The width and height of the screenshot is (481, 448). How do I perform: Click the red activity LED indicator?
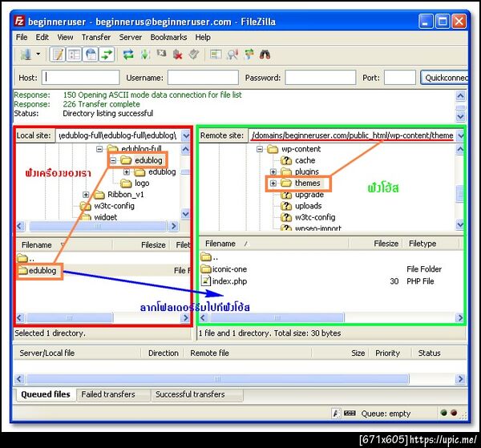(454, 413)
